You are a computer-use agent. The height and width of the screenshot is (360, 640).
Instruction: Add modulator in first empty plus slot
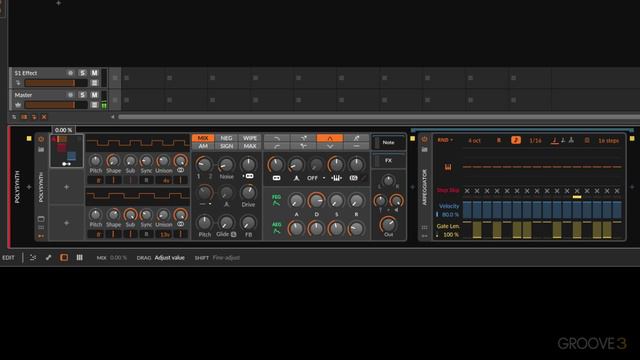pyautogui.click(x=67, y=187)
